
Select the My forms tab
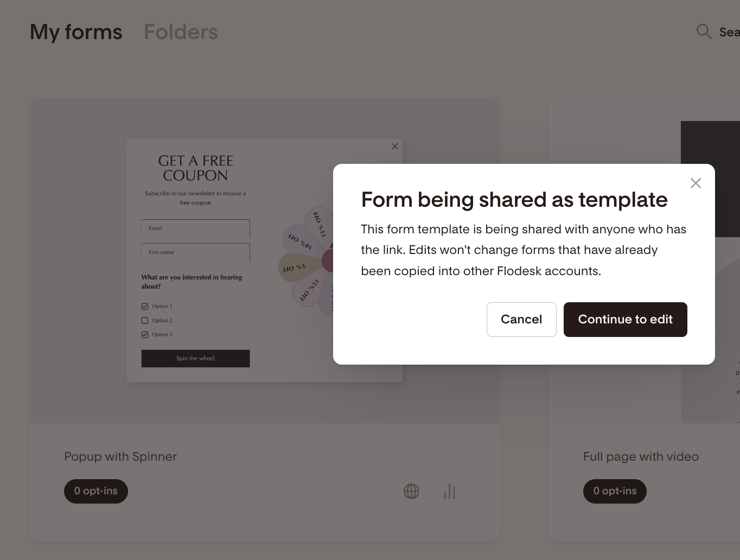point(76,33)
